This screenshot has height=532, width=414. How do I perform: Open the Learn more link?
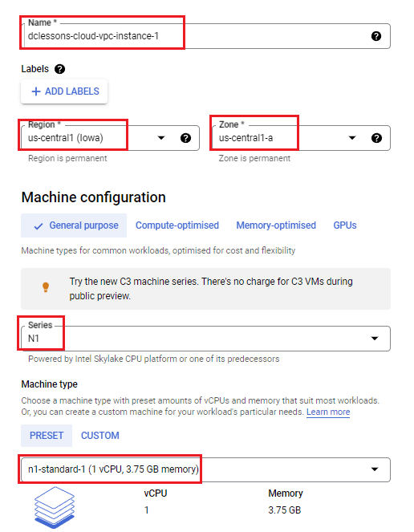click(328, 412)
